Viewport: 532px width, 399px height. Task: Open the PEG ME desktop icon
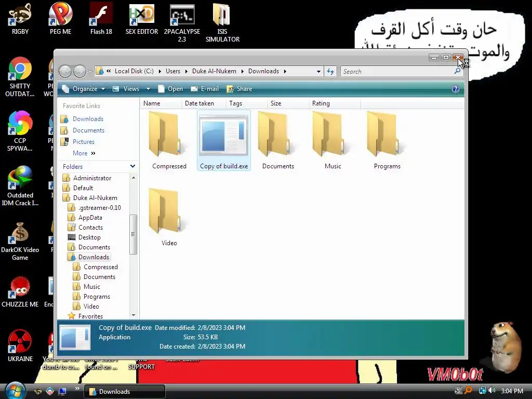(60, 19)
